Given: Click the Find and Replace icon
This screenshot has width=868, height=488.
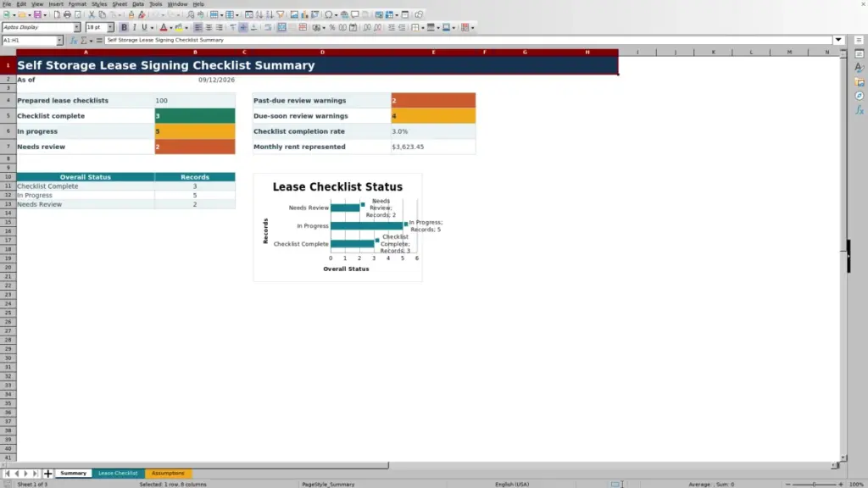Looking at the screenshot, I should pyautogui.click(x=191, y=15).
